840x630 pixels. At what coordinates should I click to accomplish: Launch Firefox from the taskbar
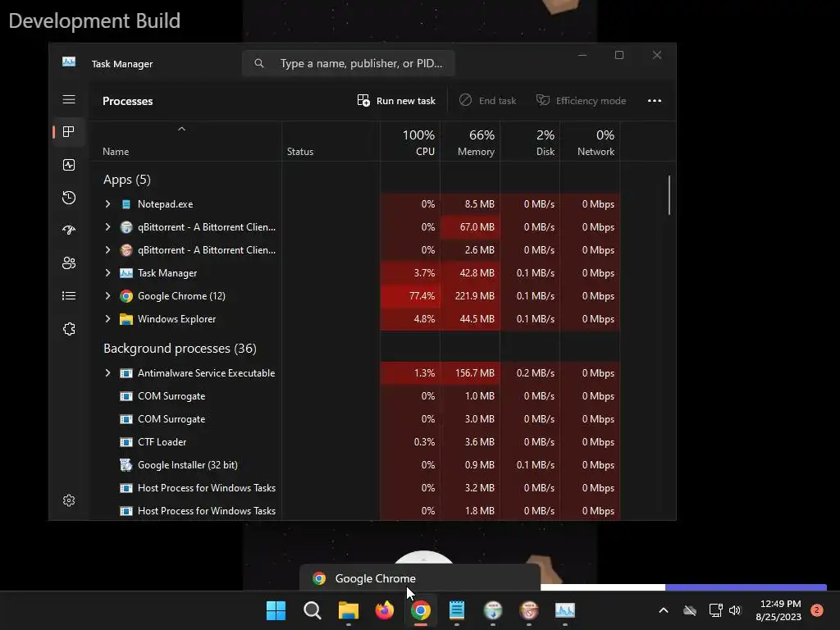[385, 610]
